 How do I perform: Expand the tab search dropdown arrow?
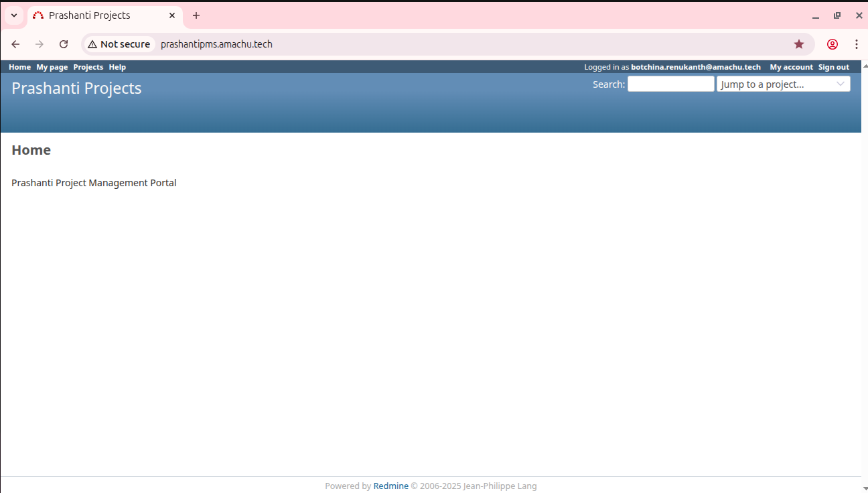pos(14,15)
